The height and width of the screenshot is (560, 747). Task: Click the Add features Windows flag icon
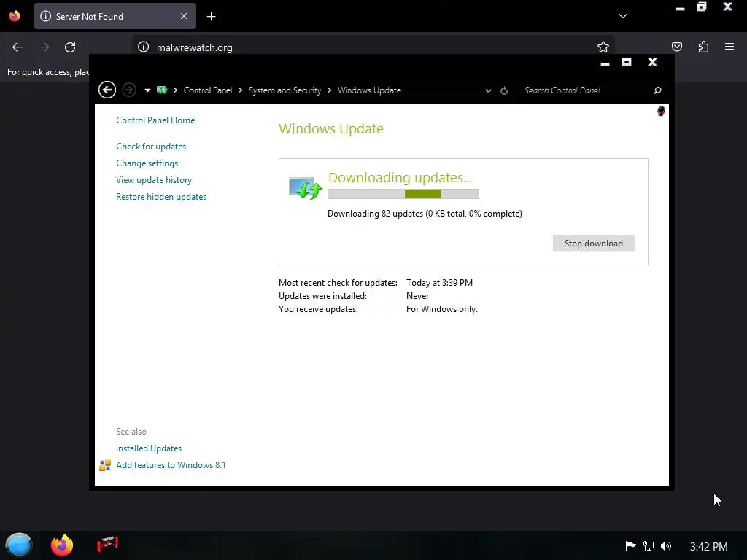(x=105, y=465)
